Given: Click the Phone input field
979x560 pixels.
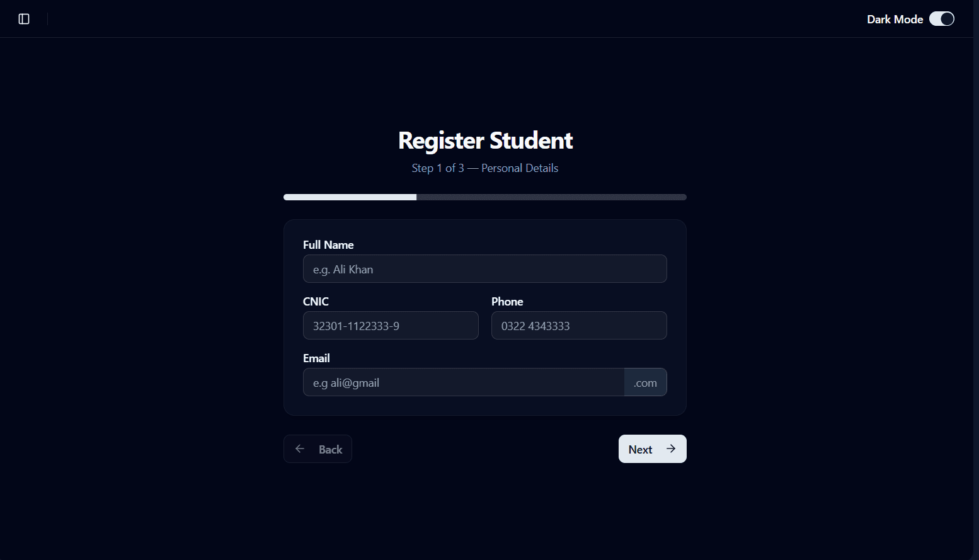Looking at the screenshot, I should [578, 325].
